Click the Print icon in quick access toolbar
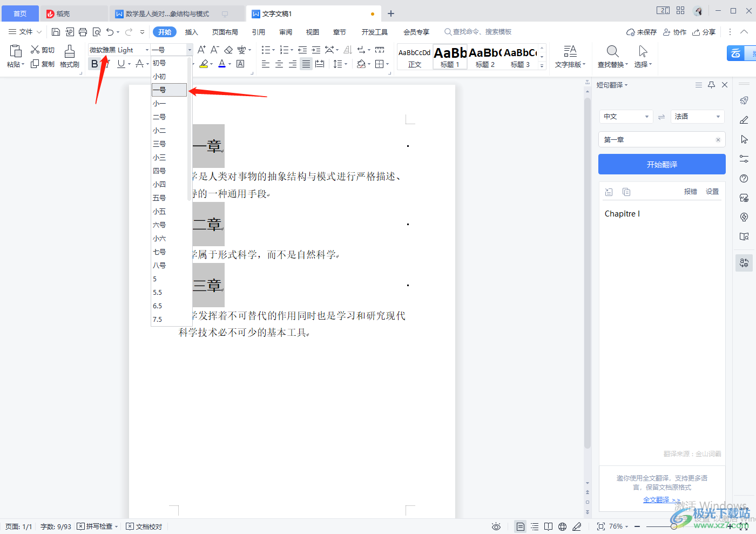 pyautogui.click(x=83, y=32)
